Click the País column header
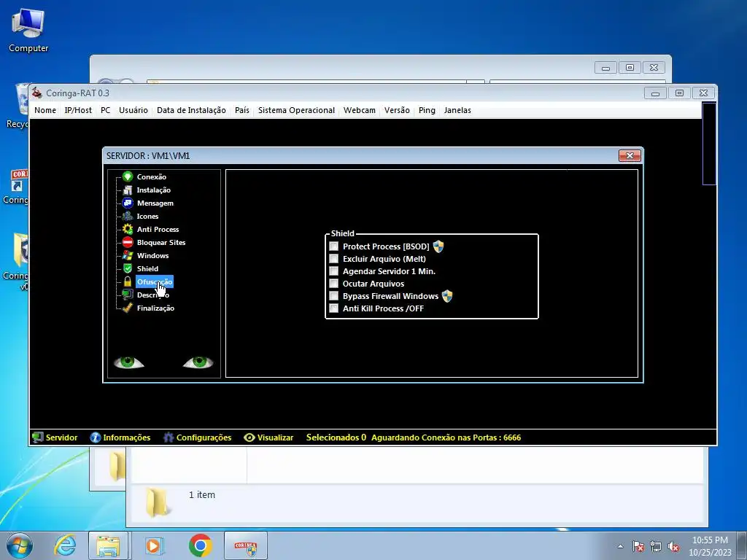 click(242, 110)
